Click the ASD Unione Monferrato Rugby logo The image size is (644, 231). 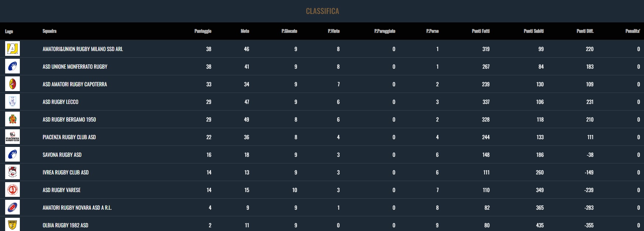click(x=12, y=66)
